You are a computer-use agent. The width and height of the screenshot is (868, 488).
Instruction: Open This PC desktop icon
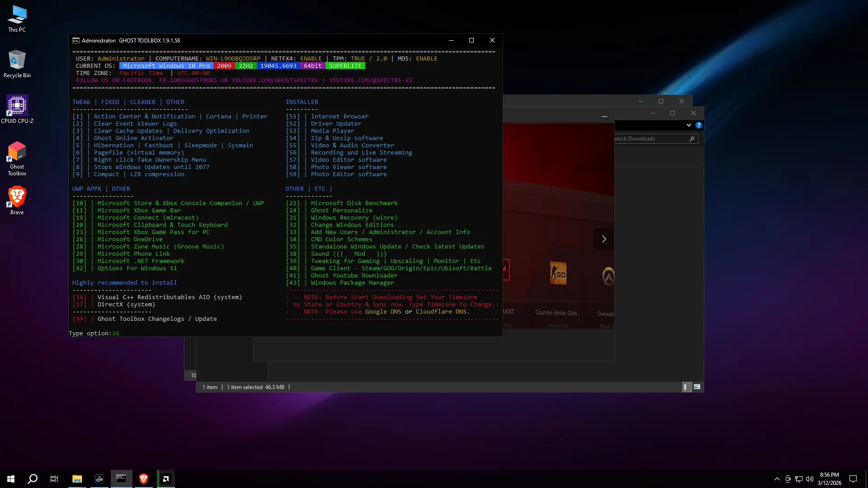pyautogui.click(x=17, y=19)
